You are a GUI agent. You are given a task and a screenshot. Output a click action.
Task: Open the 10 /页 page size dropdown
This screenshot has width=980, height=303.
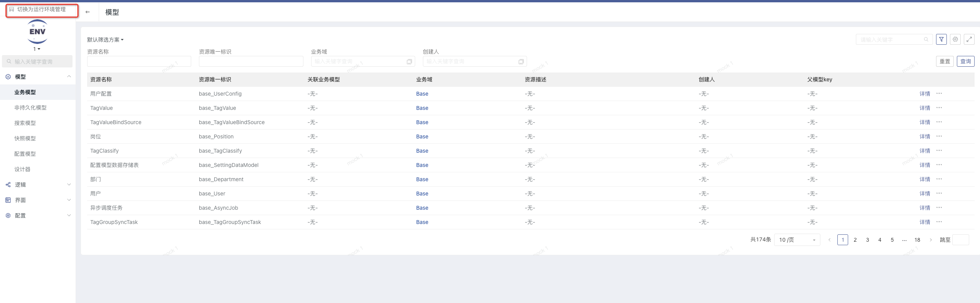coord(797,240)
